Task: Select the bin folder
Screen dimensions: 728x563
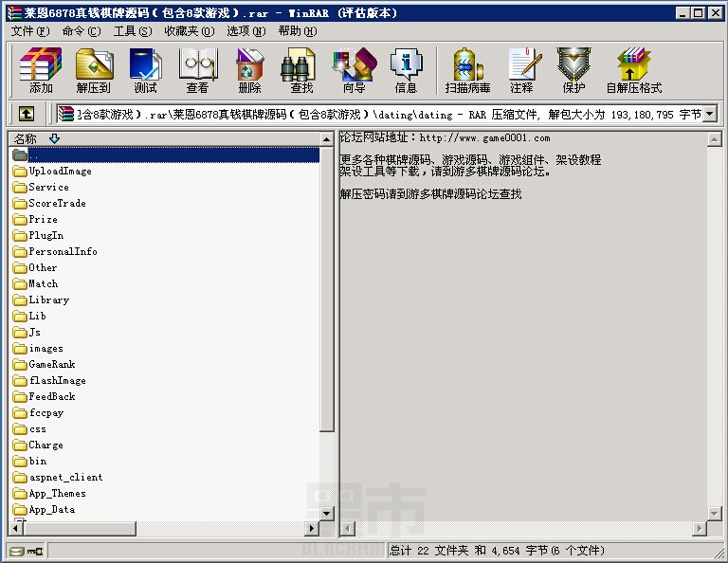Action: coord(29,461)
